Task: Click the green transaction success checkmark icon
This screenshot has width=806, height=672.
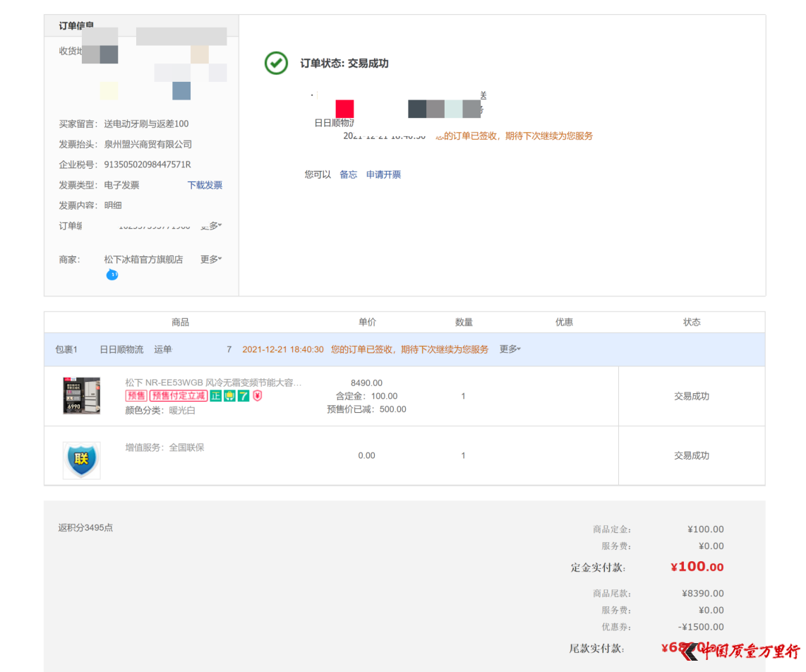Action: pyautogui.click(x=276, y=64)
